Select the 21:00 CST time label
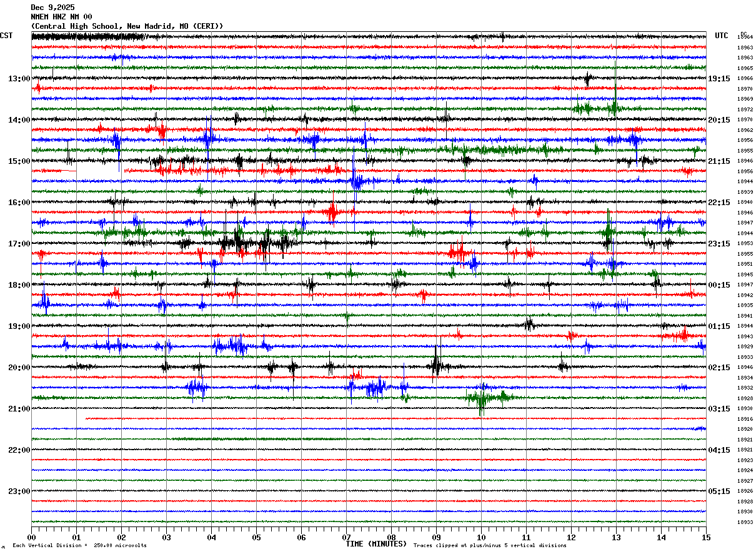 tap(19, 409)
